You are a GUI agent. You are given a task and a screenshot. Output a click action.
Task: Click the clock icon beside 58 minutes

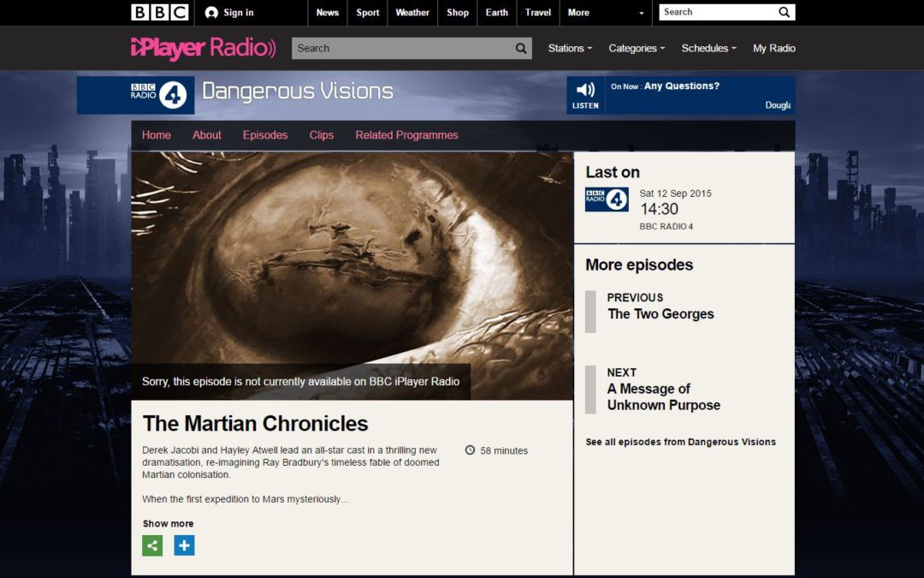(x=470, y=450)
